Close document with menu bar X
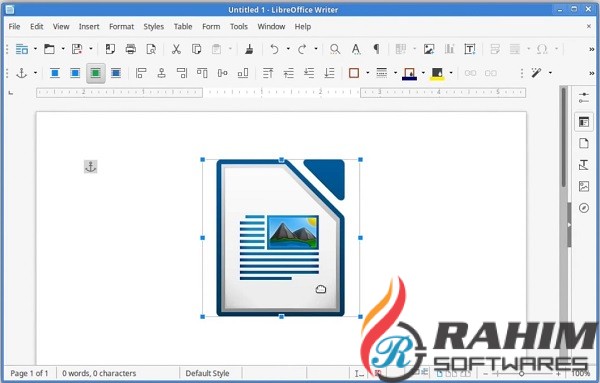The width and height of the screenshot is (600, 383). tap(589, 26)
